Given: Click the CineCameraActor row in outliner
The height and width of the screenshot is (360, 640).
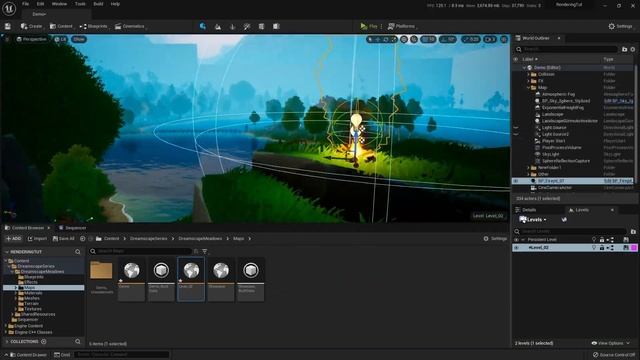Looking at the screenshot, I should [573, 188].
